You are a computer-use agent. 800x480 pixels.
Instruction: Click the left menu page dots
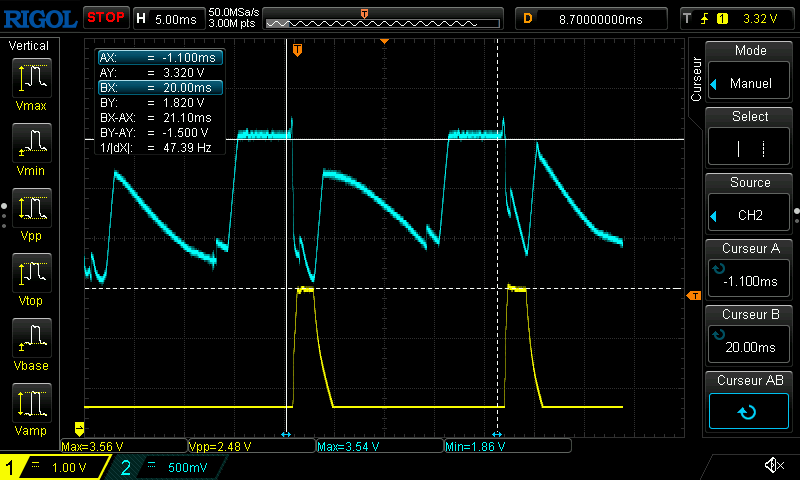pyautogui.click(x=4, y=216)
